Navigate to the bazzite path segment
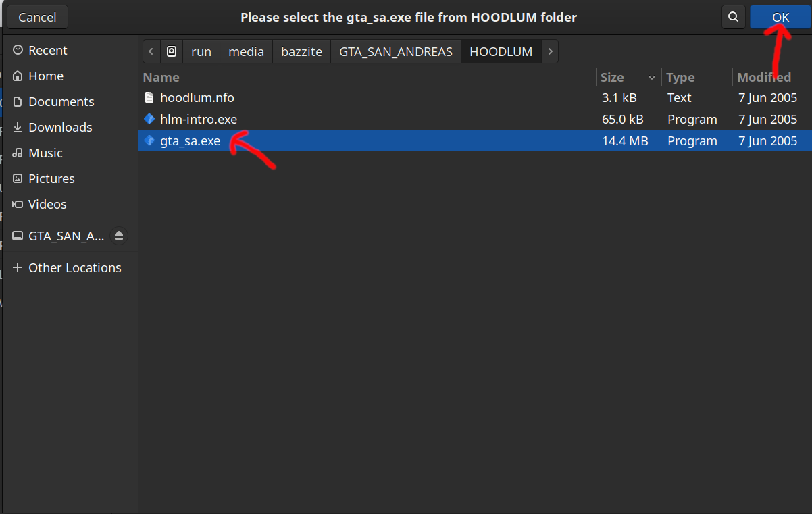The height and width of the screenshot is (514, 812). [x=302, y=51]
